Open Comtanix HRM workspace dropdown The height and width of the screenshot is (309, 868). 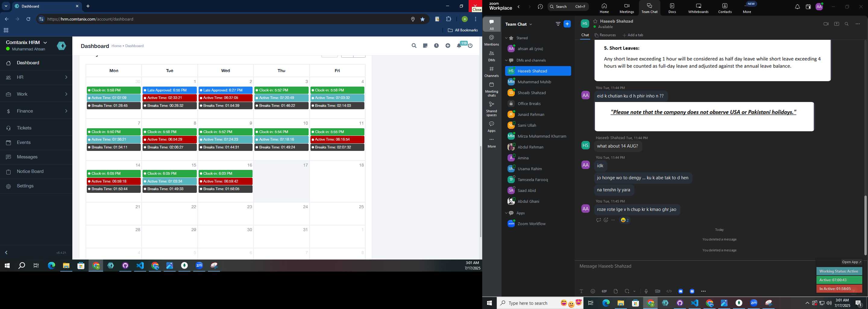pos(27,43)
